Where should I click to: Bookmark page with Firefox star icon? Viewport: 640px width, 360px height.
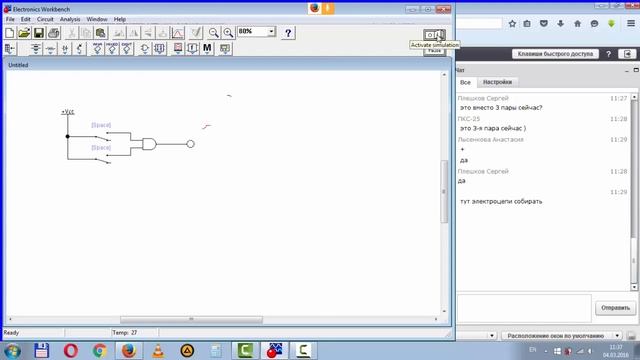[x=512, y=24]
